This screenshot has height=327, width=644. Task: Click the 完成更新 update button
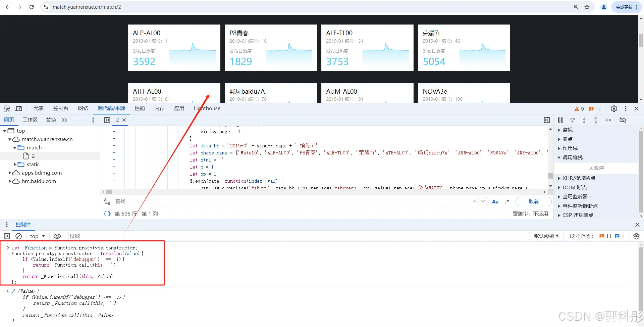point(626,7)
